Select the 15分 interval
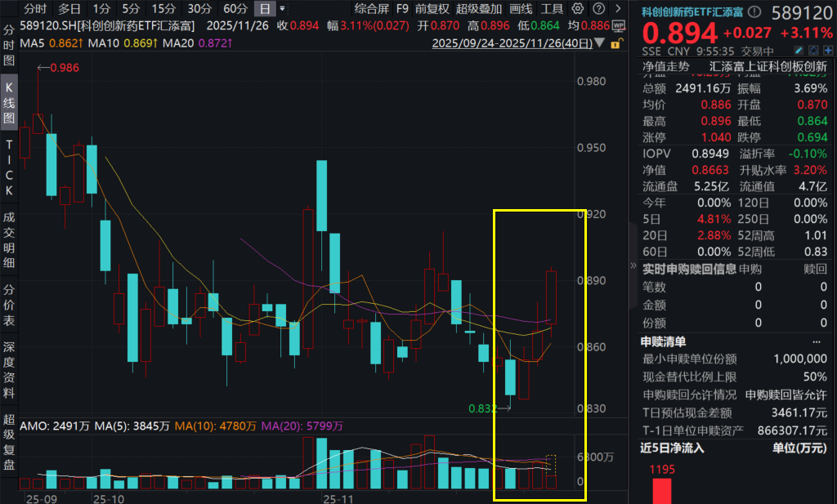 (x=163, y=8)
